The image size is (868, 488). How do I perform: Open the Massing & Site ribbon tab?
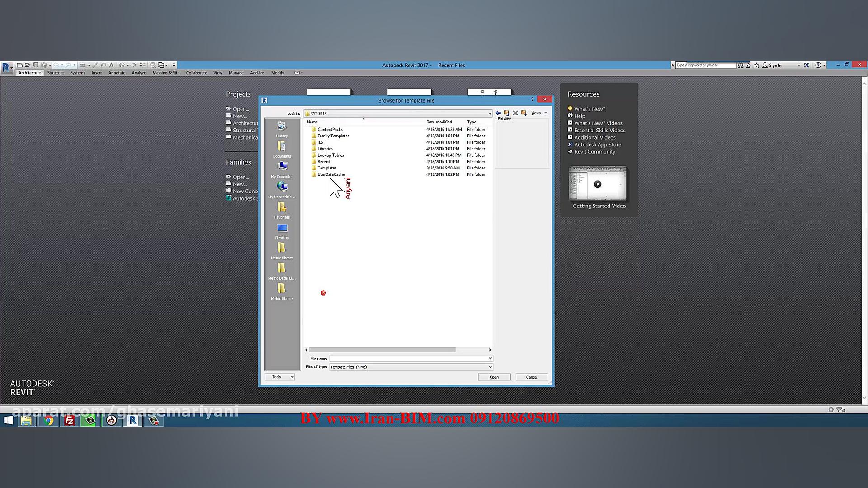pyautogui.click(x=165, y=73)
